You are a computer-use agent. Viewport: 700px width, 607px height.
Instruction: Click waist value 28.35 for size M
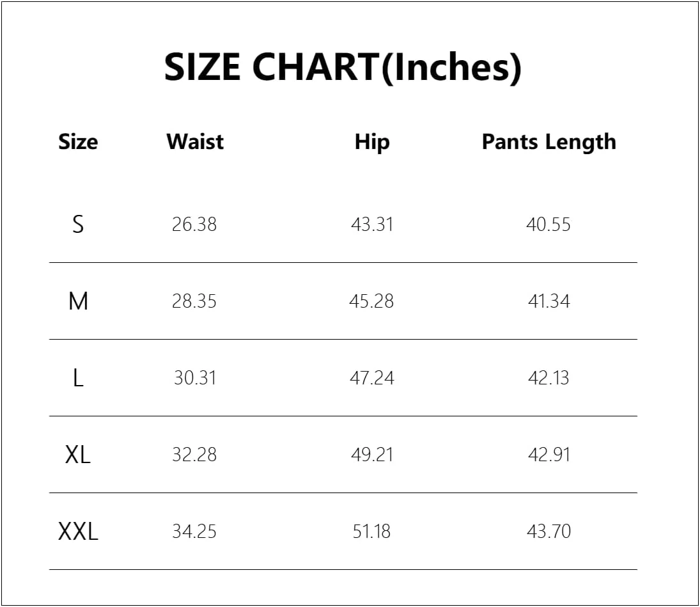(x=194, y=301)
